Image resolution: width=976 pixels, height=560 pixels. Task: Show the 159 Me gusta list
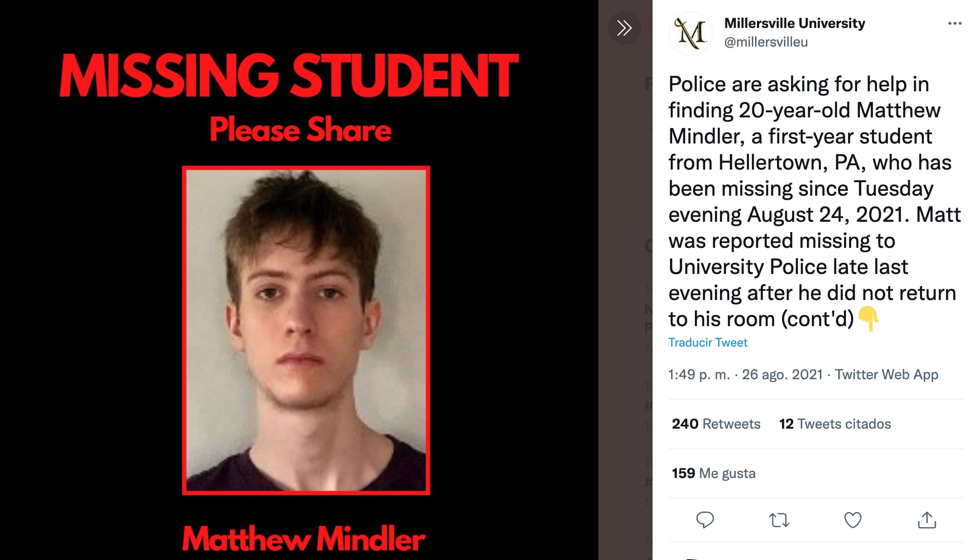pyautogui.click(x=713, y=473)
